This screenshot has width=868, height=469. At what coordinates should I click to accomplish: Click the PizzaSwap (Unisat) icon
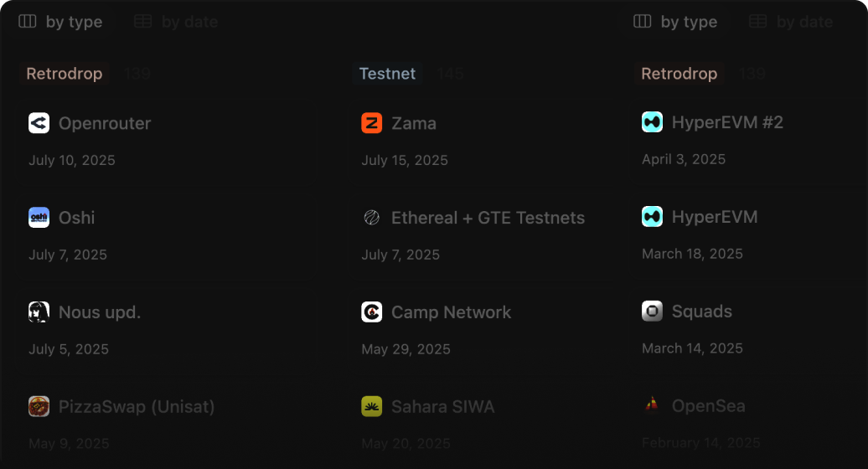point(39,407)
